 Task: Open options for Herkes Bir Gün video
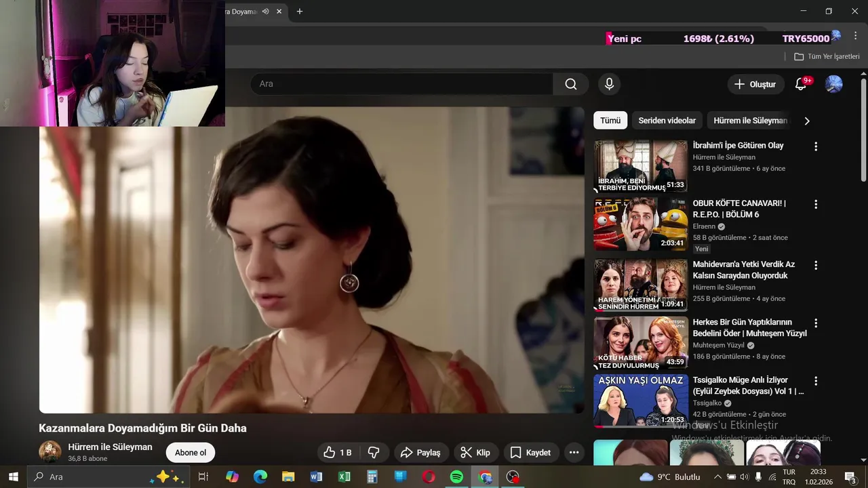[x=816, y=323]
